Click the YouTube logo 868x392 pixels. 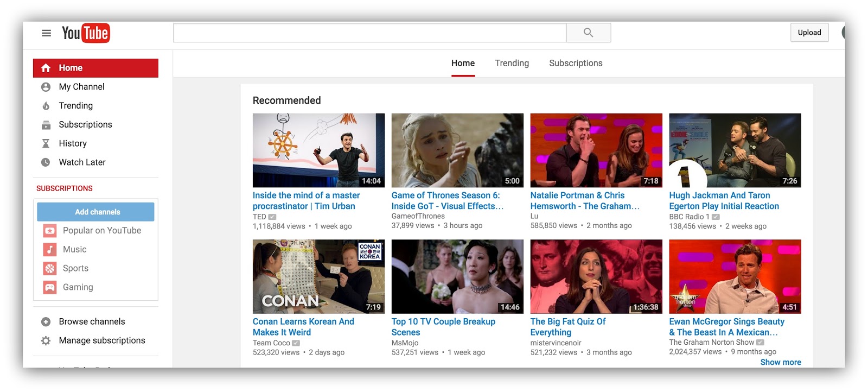[86, 33]
